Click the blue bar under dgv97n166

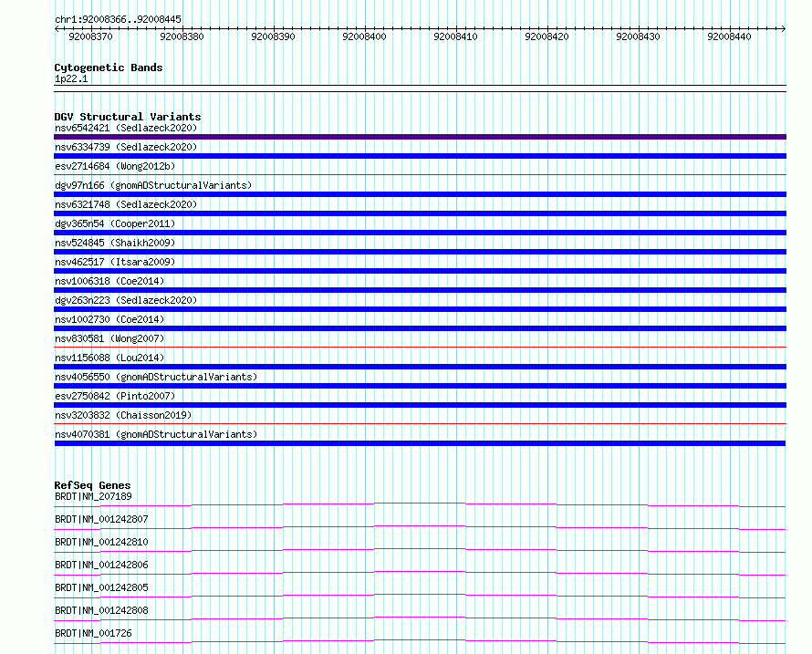tap(420, 194)
